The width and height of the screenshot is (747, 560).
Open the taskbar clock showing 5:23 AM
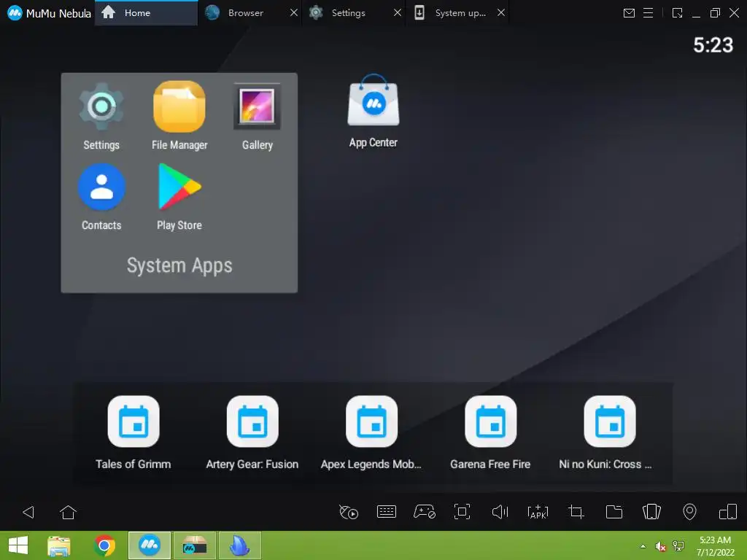715,545
